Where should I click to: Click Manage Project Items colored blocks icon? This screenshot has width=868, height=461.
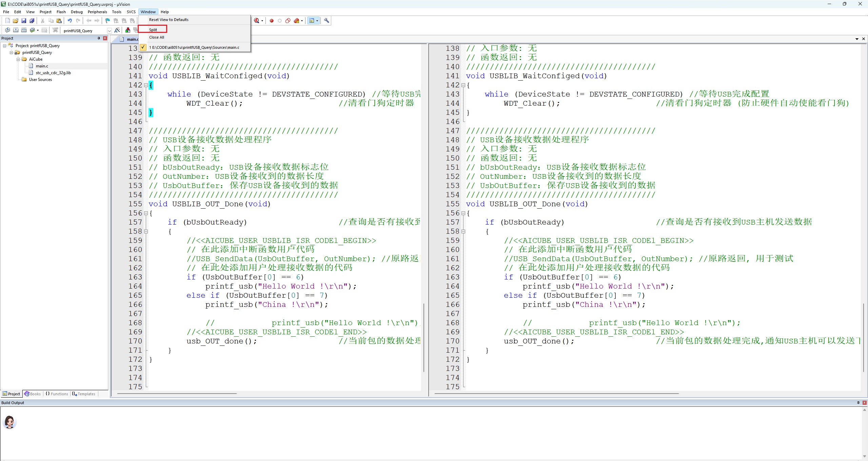point(128,30)
